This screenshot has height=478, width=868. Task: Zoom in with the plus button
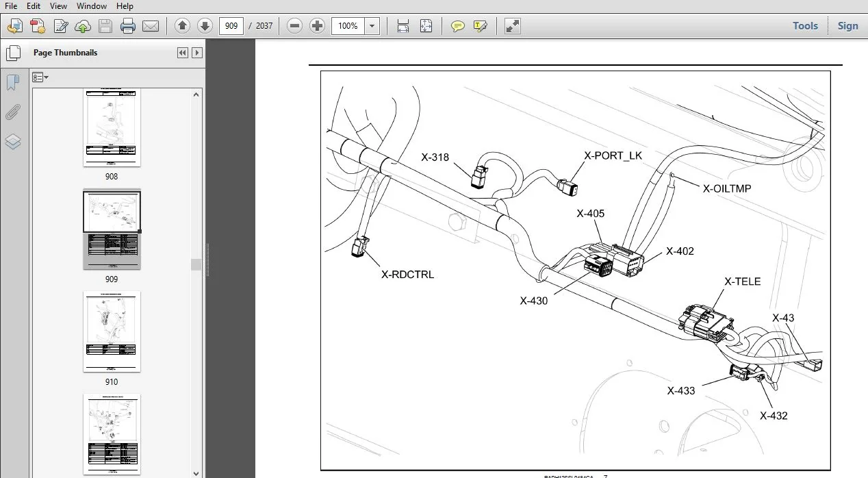tap(317, 26)
